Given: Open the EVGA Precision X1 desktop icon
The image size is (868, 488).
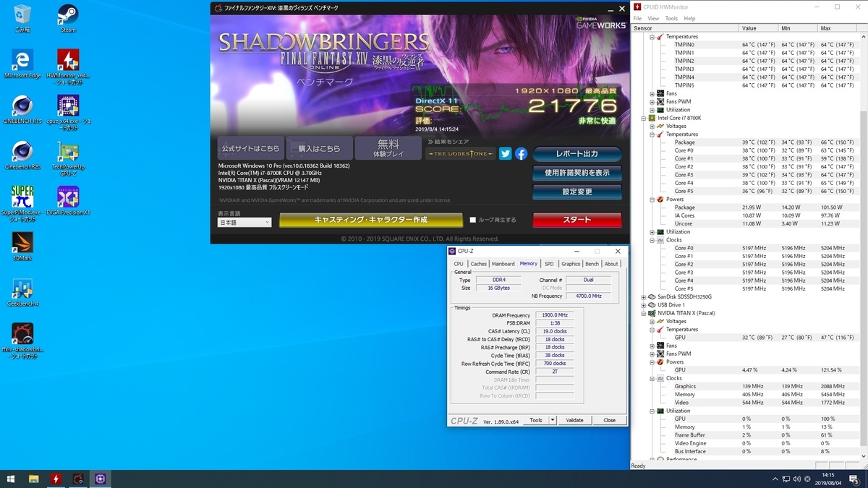Looking at the screenshot, I should click(68, 200).
